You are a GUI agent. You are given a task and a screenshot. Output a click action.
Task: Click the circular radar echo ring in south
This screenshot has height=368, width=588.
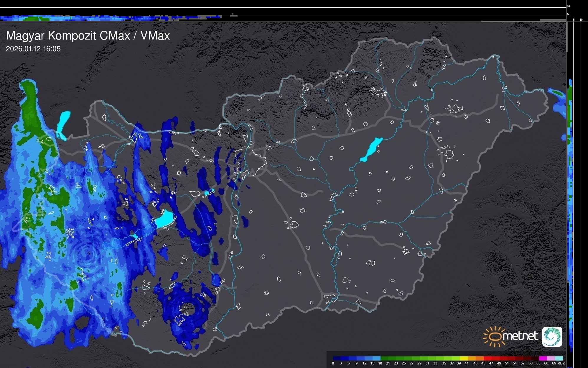(x=187, y=308)
